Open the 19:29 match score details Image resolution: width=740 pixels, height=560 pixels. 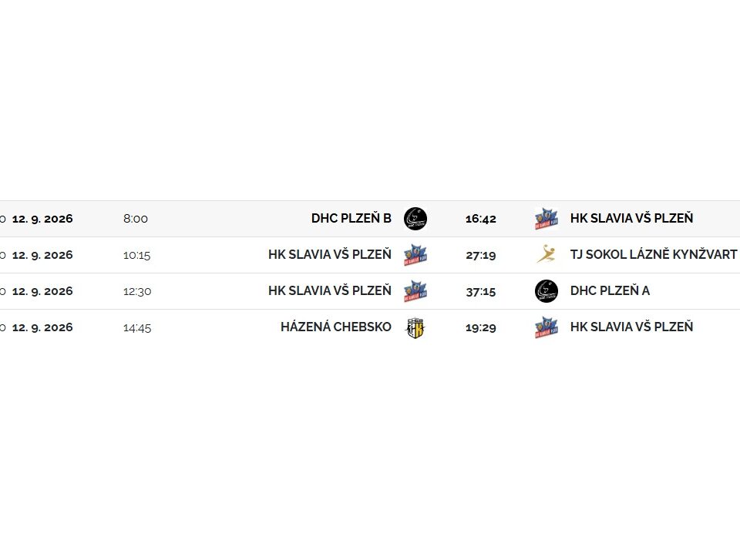point(480,328)
